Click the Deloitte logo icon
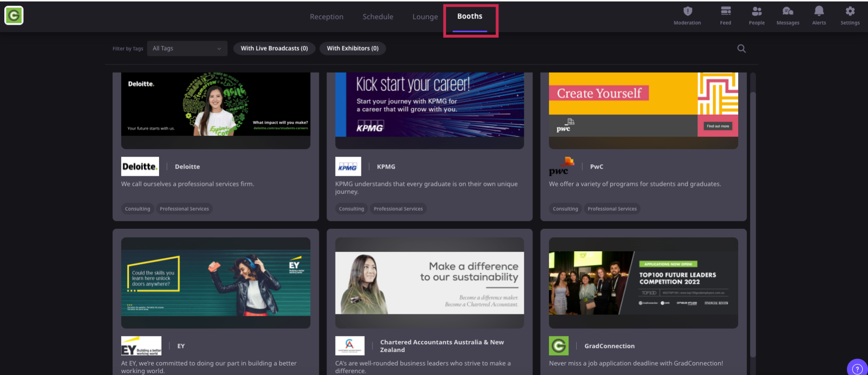The height and width of the screenshot is (375, 868). click(x=140, y=166)
